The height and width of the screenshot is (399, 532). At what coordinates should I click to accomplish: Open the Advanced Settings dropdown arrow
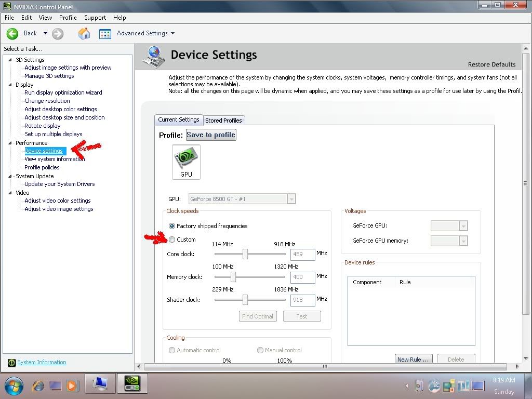172,33
